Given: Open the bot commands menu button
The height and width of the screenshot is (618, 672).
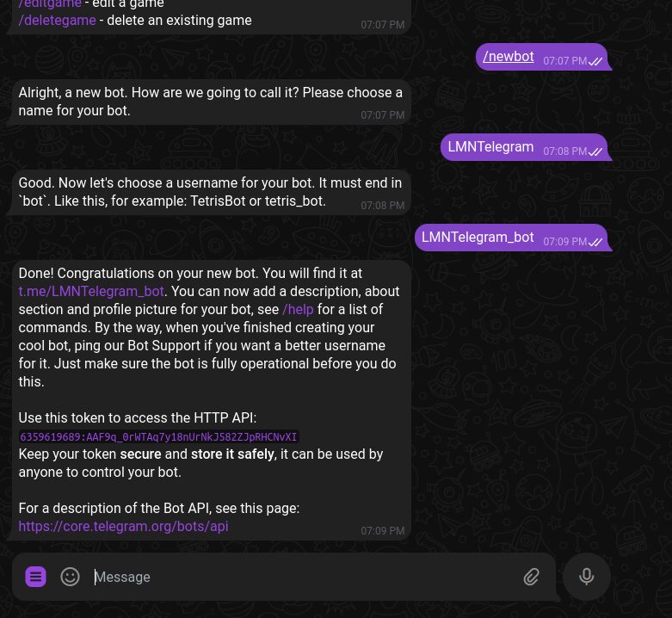Looking at the screenshot, I should pyautogui.click(x=35, y=577).
